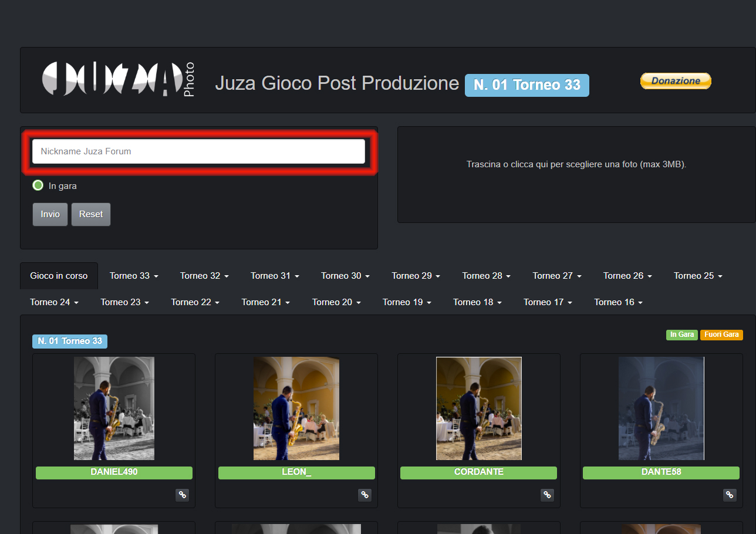
Task: Switch to the Gioco in corso tab
Action: tap(59, 276)
